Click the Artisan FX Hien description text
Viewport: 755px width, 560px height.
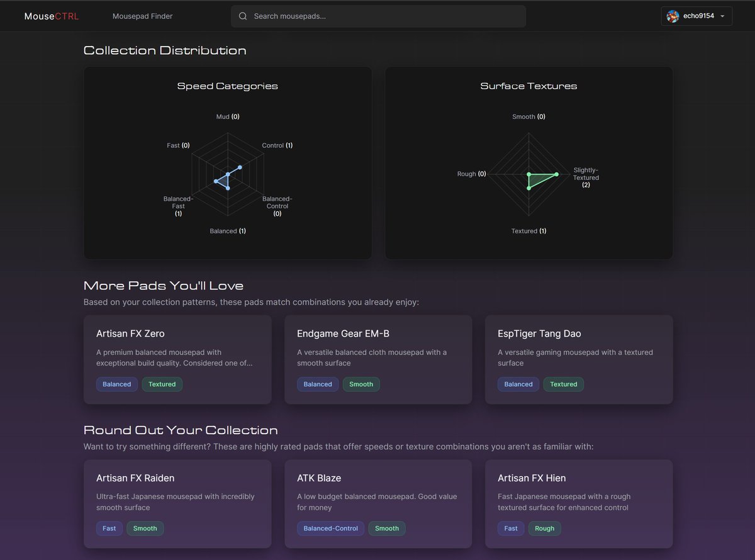[x=564, y=501]
